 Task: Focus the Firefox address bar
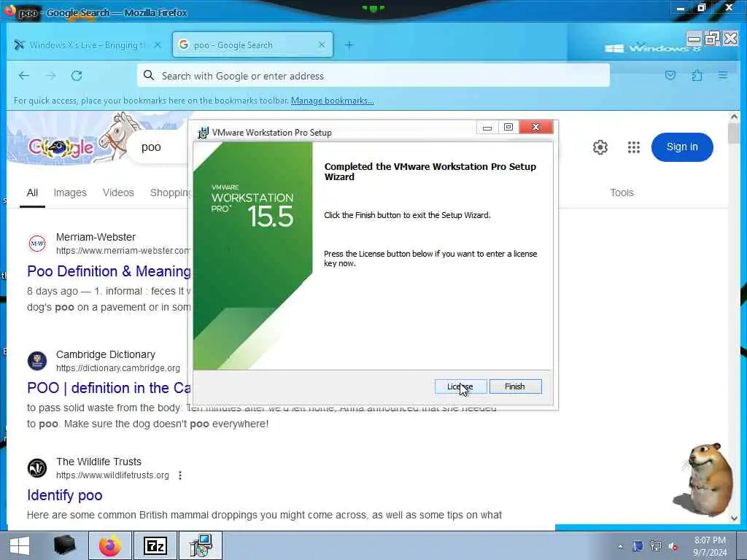coord(373,75)
